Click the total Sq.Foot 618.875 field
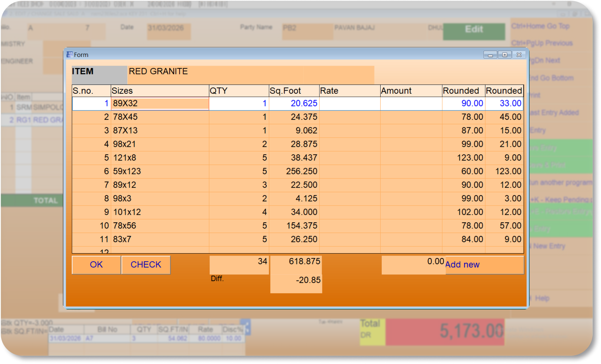The image size is (601, 364). tap(296, 265)
